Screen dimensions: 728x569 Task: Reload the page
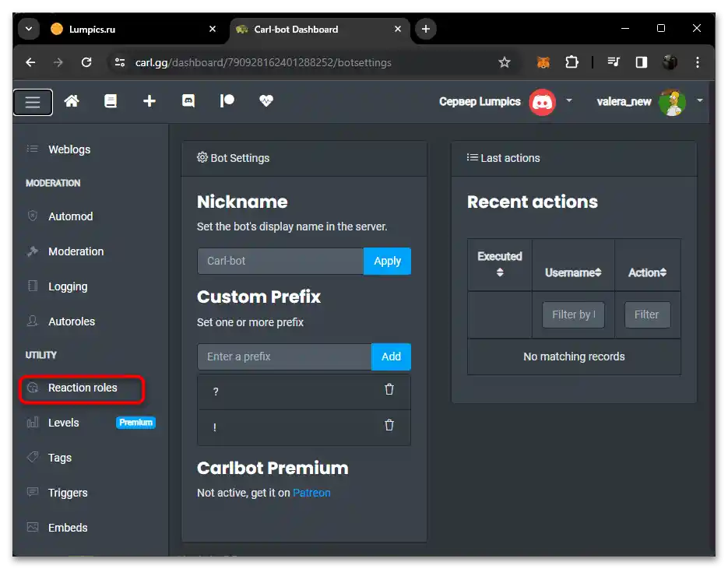(86, 62)
